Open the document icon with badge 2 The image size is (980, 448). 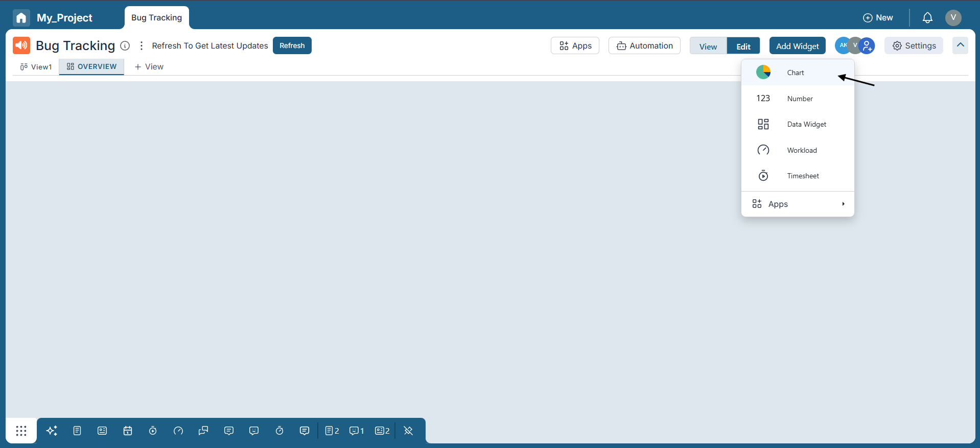point(332,431)
